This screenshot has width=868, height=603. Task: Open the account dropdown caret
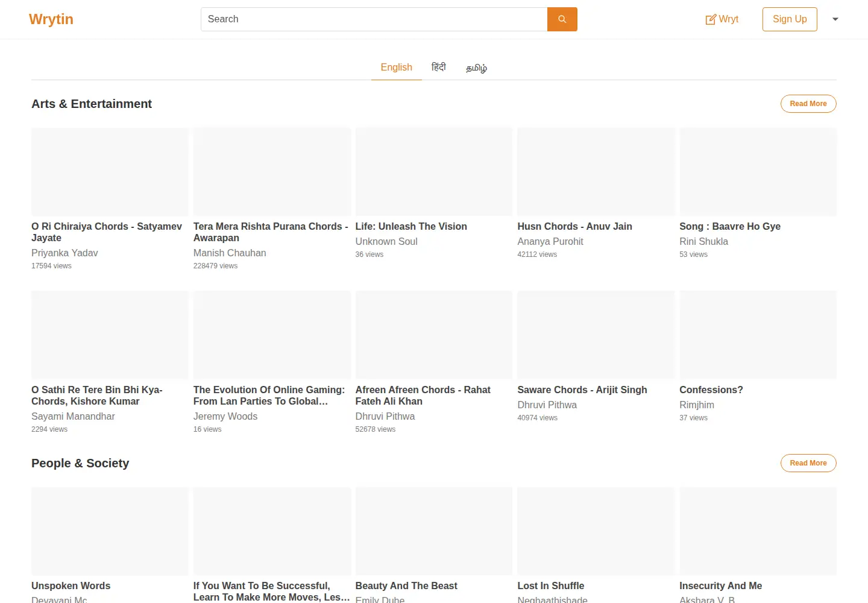(x=835, y=19)
